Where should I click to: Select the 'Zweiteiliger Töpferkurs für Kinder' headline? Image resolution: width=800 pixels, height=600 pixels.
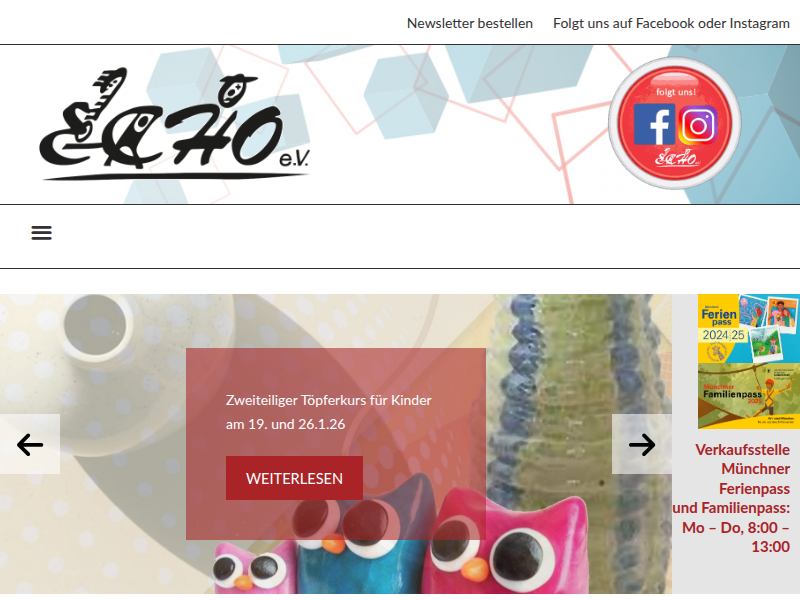pyautogui.click(x=329, y=400)
